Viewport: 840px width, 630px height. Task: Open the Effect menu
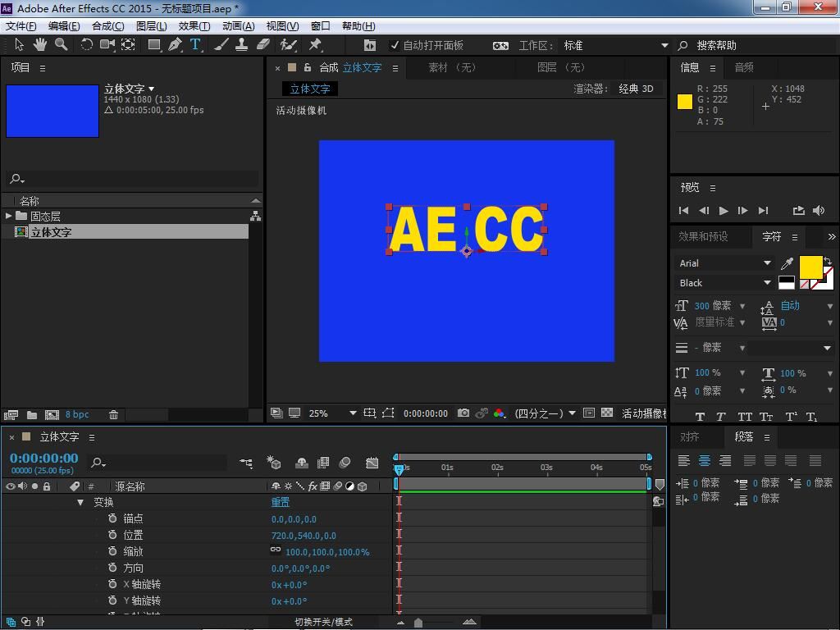194,26
